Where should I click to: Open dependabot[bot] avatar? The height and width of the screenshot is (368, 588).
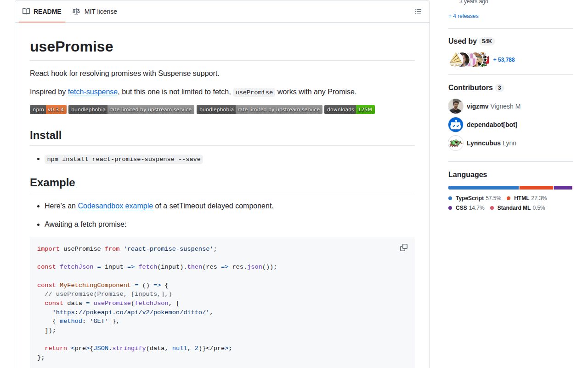[x=456, y=125]
